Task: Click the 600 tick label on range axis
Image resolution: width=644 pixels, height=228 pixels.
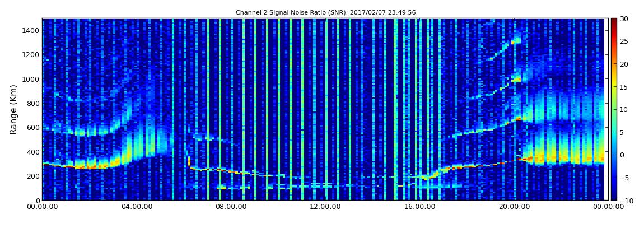Action: point(34,128)
